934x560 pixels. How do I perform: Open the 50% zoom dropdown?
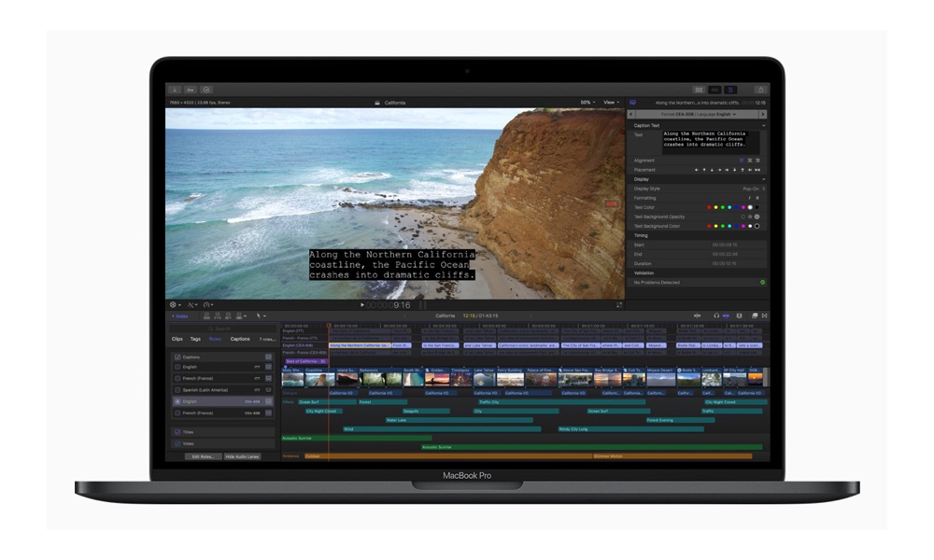coord(587,103)
